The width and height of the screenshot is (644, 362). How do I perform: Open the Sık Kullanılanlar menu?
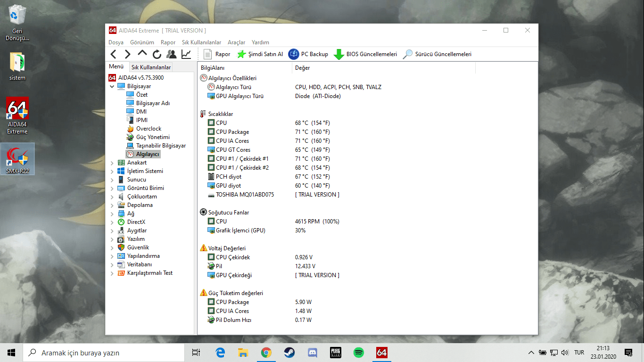(201, 42)
